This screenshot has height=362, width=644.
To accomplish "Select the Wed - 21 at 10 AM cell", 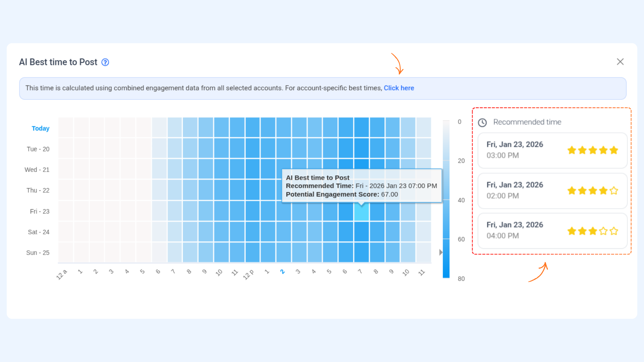I will [221, 169].
